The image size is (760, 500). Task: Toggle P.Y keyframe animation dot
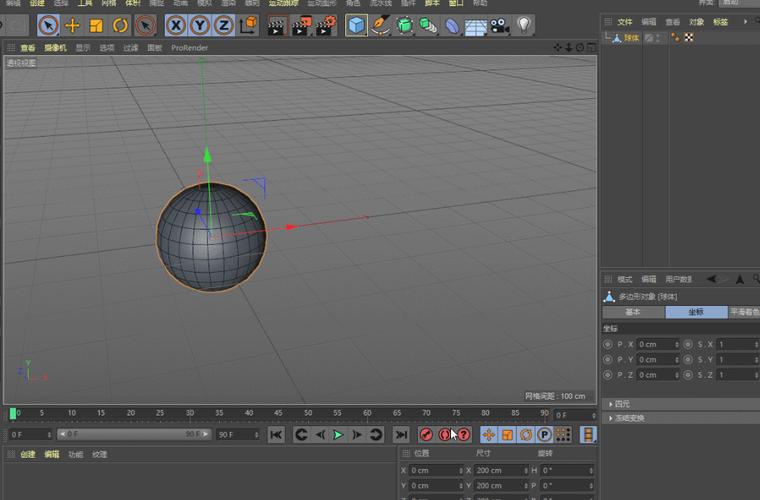[607, 359]
